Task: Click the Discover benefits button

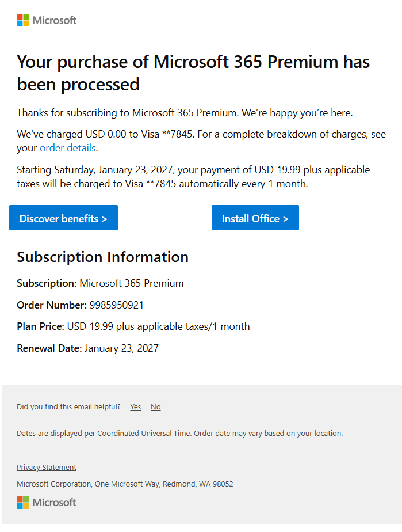Action: pos(63,218)
